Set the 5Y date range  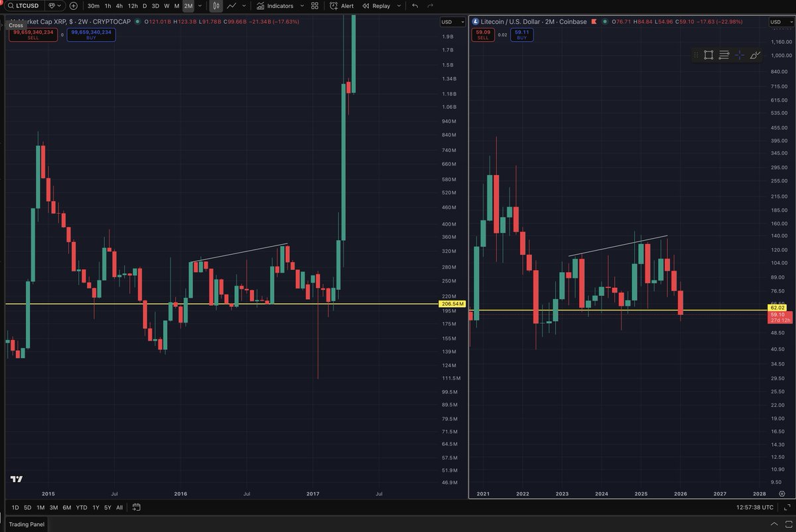pyautogui.click(x=107, y=507)
